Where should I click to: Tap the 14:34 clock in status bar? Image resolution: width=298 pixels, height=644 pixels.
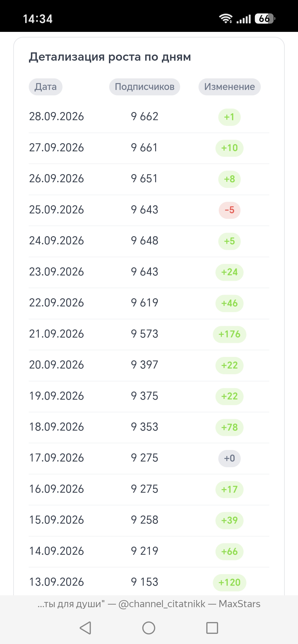[38, 19]
